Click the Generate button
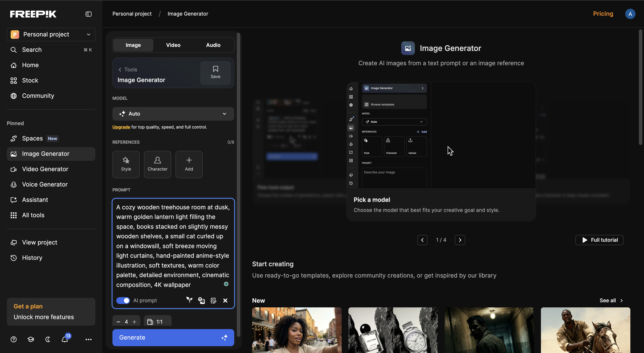This screenshot has width=644, height=353. (x=173, y=337)
